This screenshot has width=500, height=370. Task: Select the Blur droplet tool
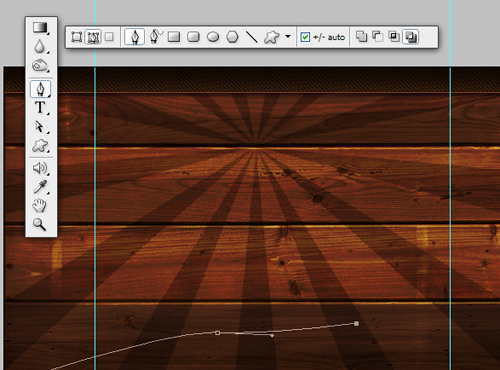tap(40, 47)
